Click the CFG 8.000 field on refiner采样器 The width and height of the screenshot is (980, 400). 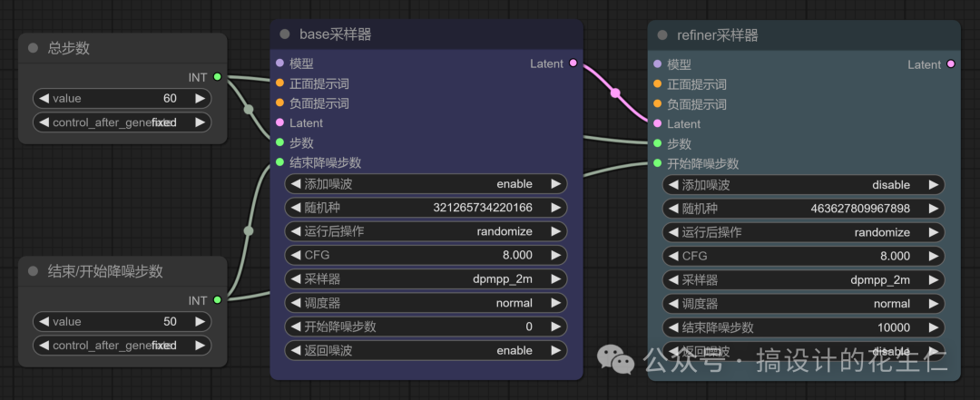[x=804, y=257]
